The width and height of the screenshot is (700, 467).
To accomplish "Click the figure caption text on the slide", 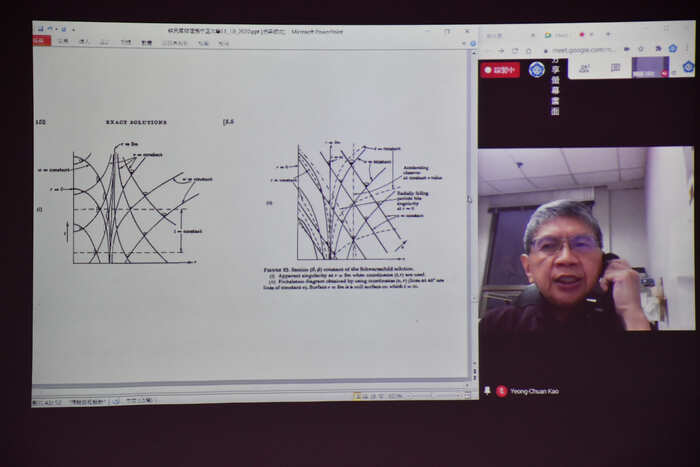I will pyautogui.click(x=354, y=278).
